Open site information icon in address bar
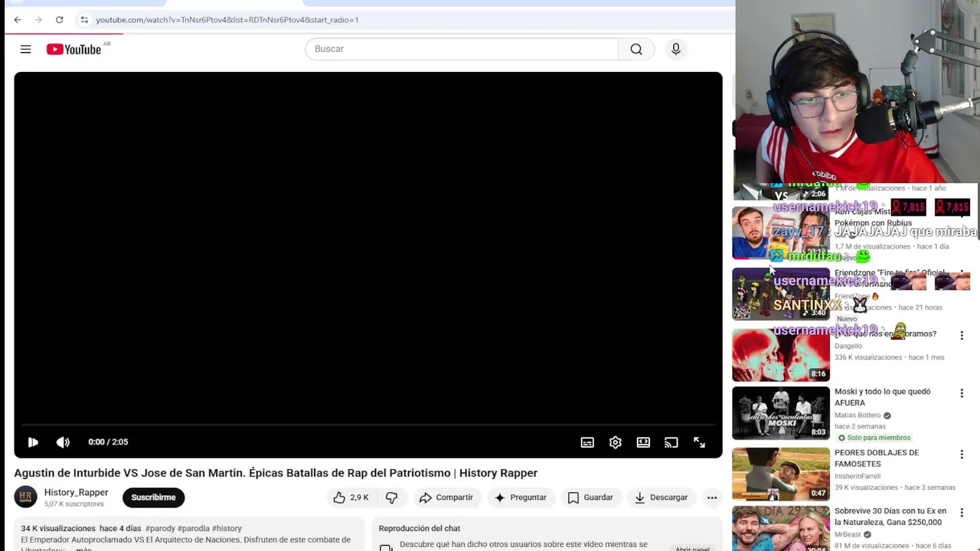The height and width of the screenshot is (551, 980). tap(84, 20)
